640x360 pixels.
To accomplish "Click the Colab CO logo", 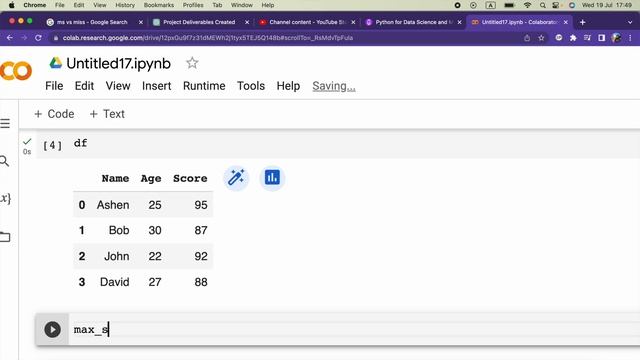I will tap(16, 71).
